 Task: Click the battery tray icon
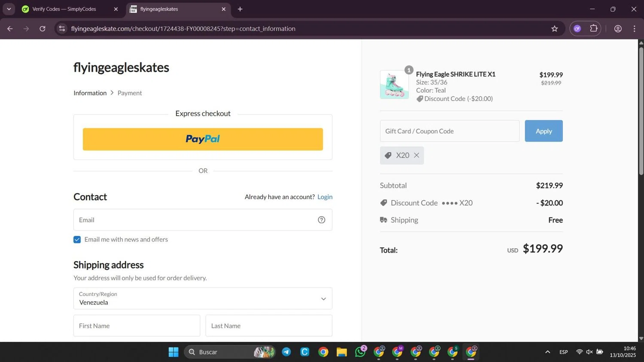click(600, 352)
